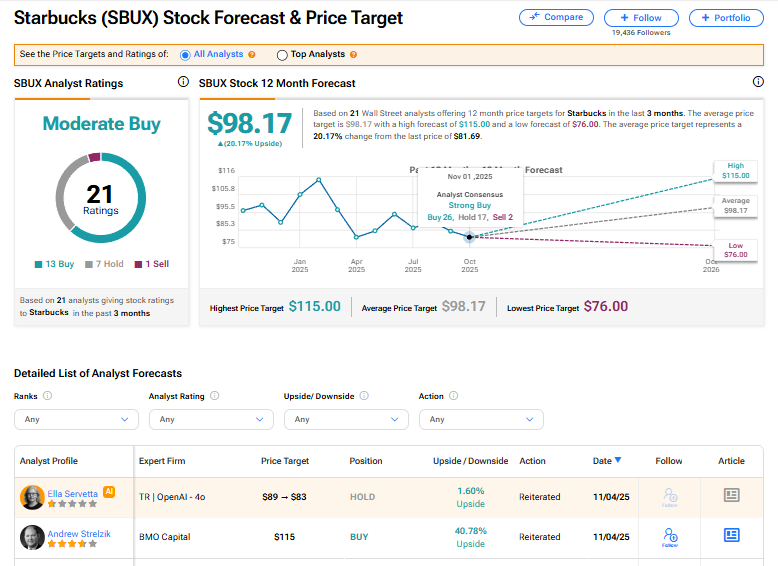Add Starbucks to Portfolio
778x566 pixels.
point(726,17)
